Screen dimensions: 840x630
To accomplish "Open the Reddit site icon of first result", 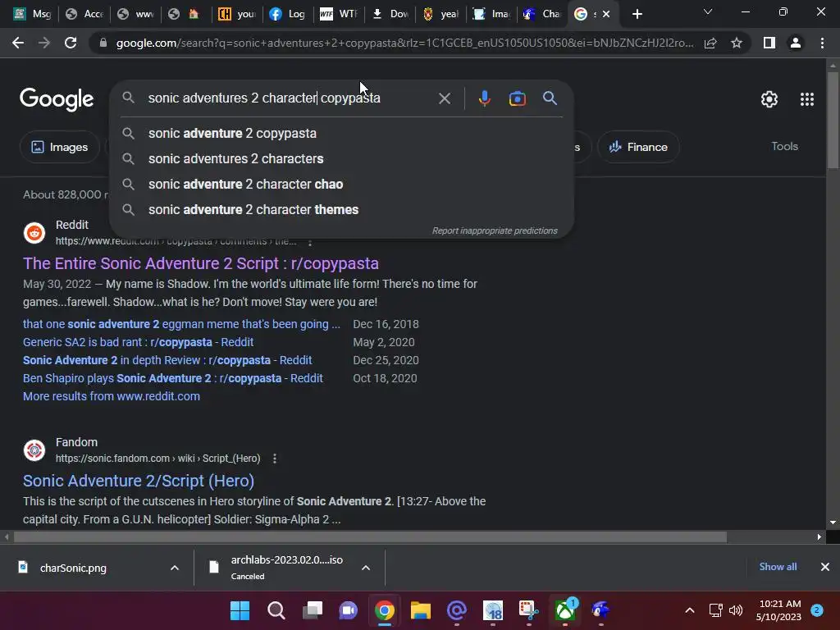I will point(34,233).
